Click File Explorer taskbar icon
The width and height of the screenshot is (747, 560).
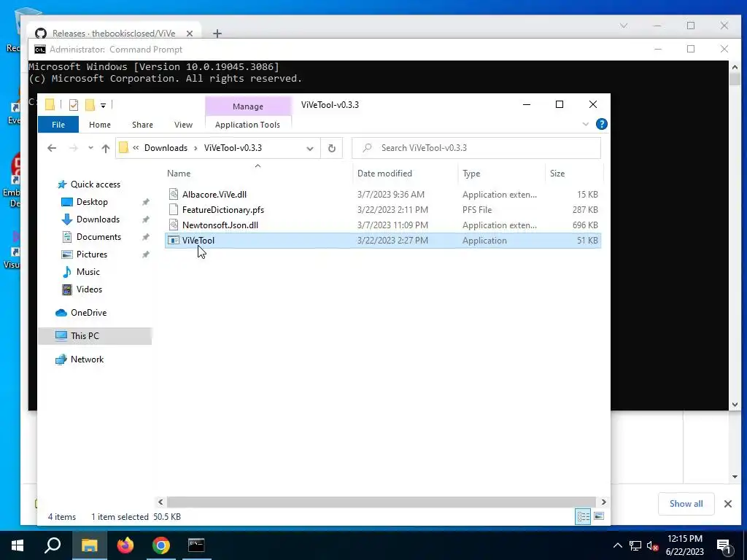click(89, 545)
